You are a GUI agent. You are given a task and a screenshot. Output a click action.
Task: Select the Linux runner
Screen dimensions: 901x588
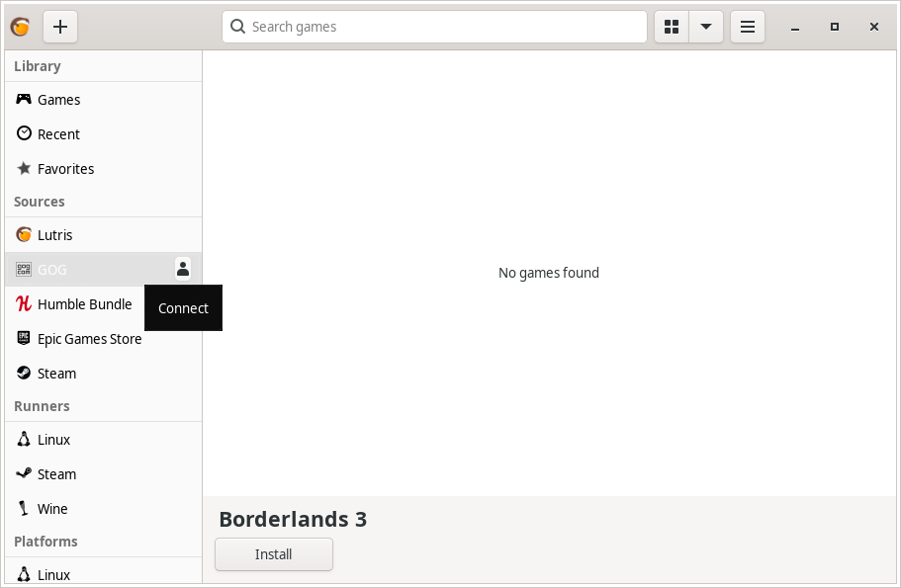point(54,439)
